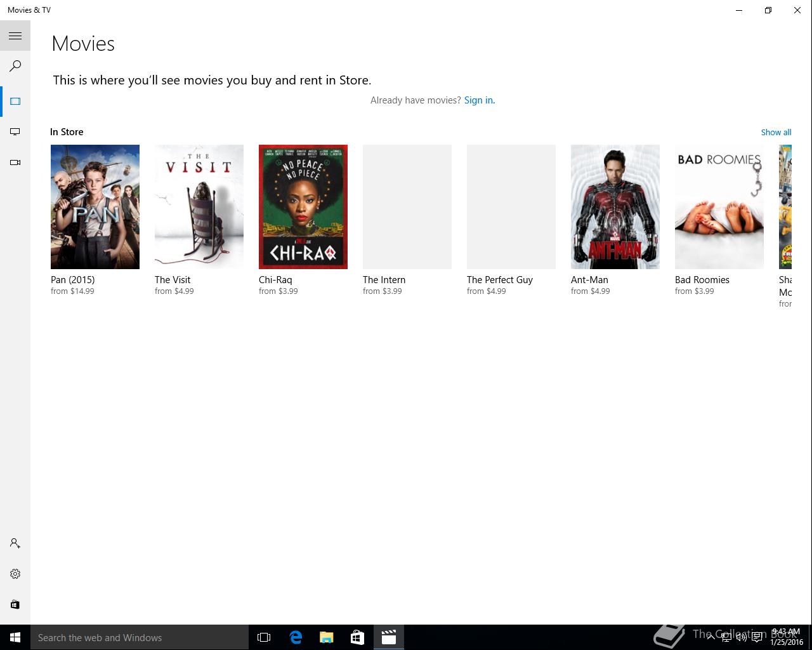Click the Pan (2015) title text
The image size is (812, 650).
[72, 280]
